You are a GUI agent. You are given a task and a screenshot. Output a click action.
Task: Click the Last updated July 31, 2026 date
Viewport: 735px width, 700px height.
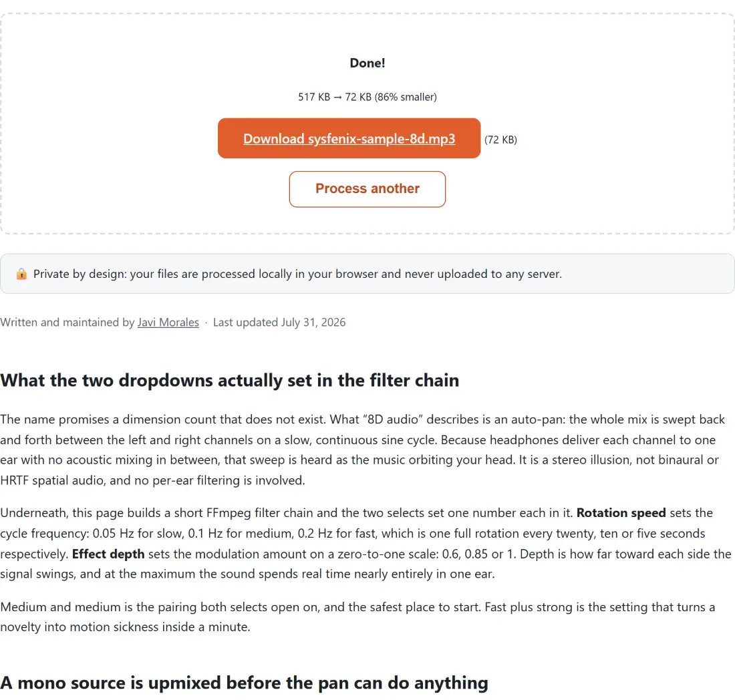pyautogui.click(x=279, y=323)
